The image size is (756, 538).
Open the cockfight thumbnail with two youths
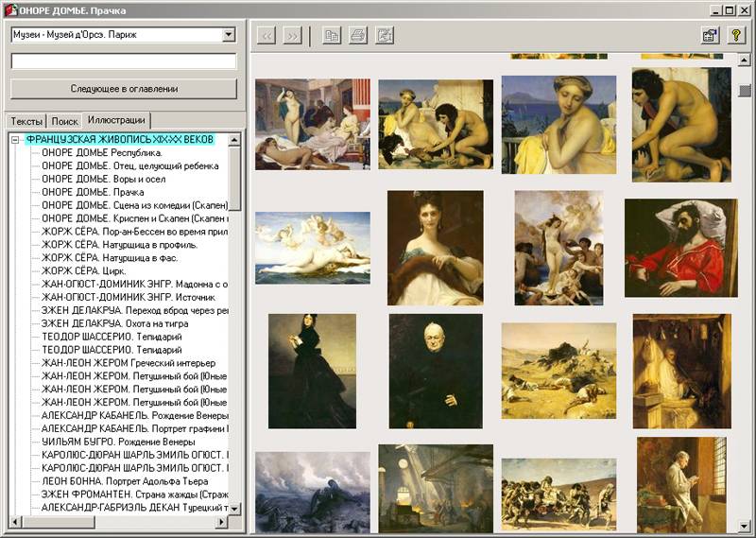tap(436, 125)
